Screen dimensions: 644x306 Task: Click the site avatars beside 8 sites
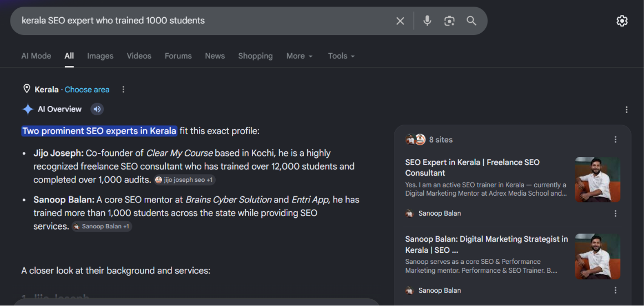coord(415,140)
